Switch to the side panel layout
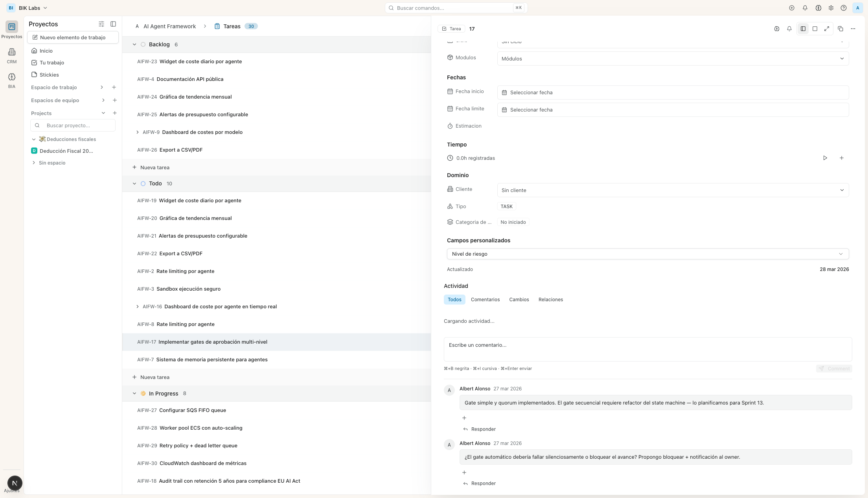The width and height of the screenshot is (868, 498). [803, 29]
